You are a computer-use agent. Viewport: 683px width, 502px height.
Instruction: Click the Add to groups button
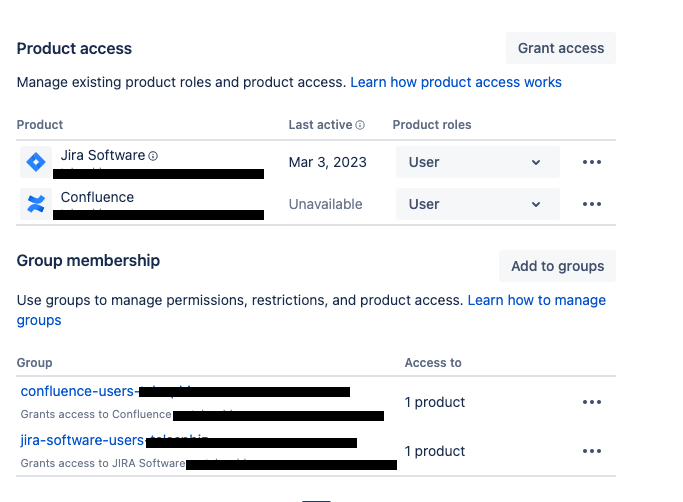(x=558, y=266)
